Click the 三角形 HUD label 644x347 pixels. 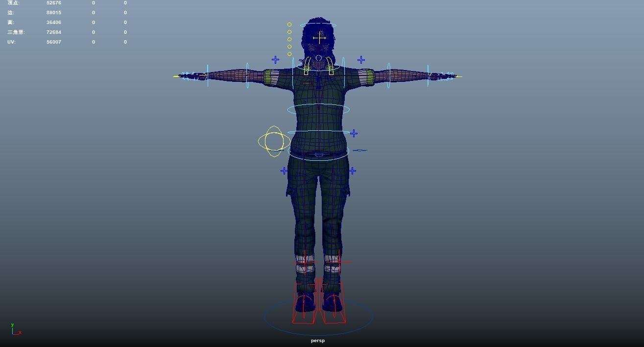pyautogui.click(x=16, y=32)
